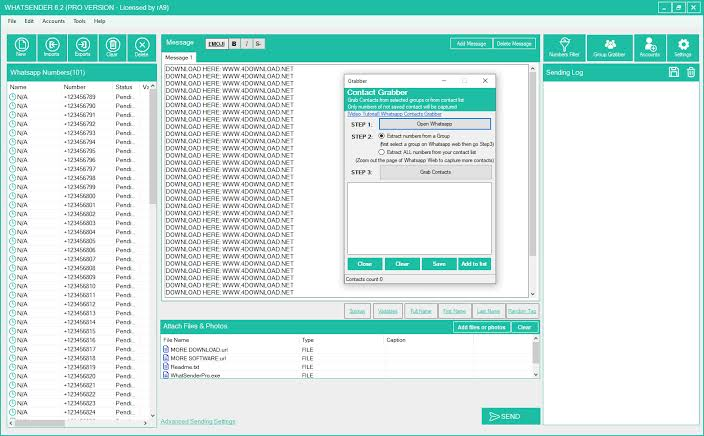Select Extract numbers from a Group
This screenshot has width=704, height=436.
[382, 136]
